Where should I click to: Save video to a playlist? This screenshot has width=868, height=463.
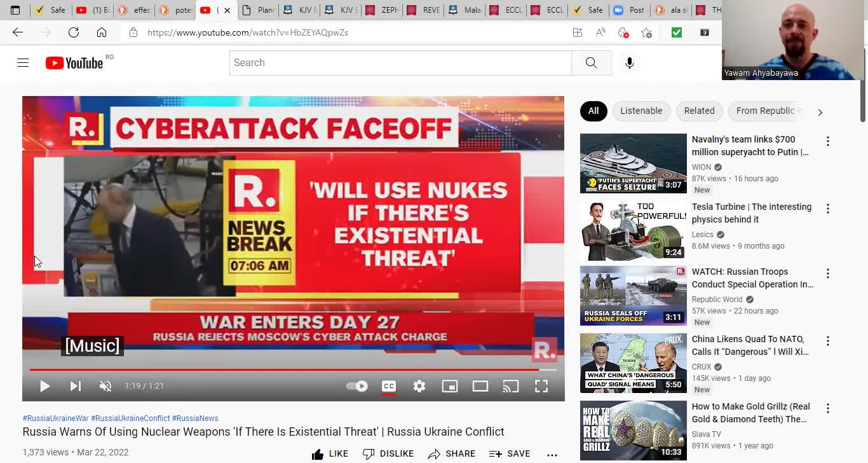pos(509,453)
